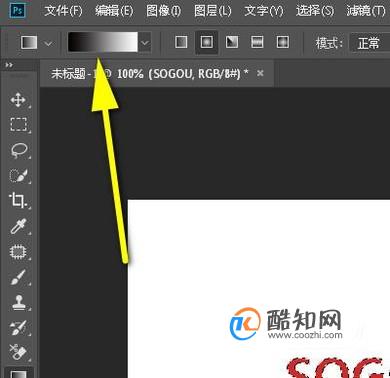Select the Move tool
The height and width of the screenshot is (378, 390).
pyautogui.click(x=18, y=100)
